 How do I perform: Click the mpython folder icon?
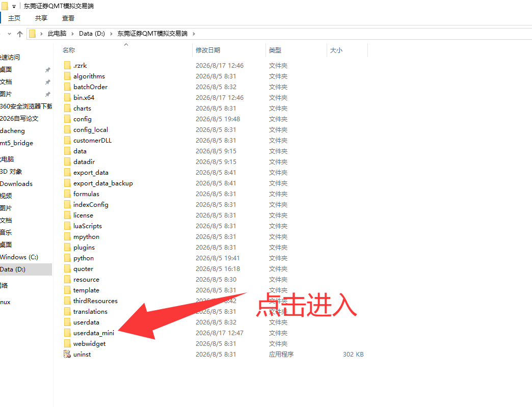pyautogui.click(x=67, y=236)
